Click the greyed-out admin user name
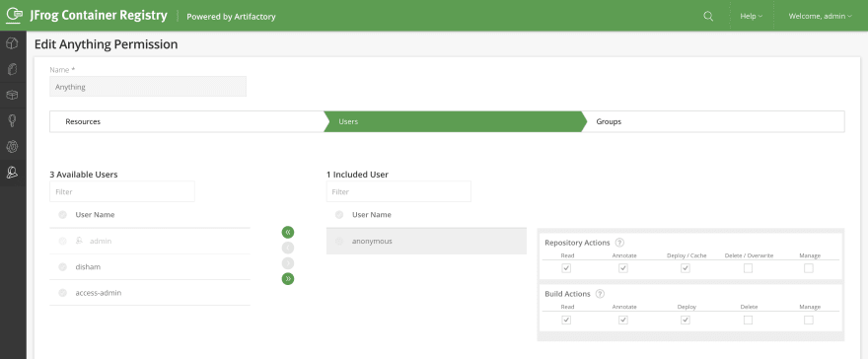 pos(101,242)
